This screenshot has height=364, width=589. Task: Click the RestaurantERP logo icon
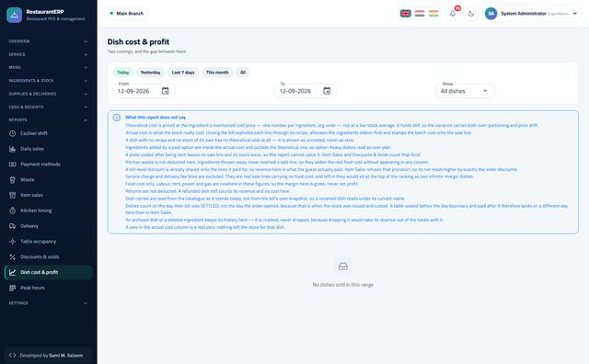click(x=15, y=15)
